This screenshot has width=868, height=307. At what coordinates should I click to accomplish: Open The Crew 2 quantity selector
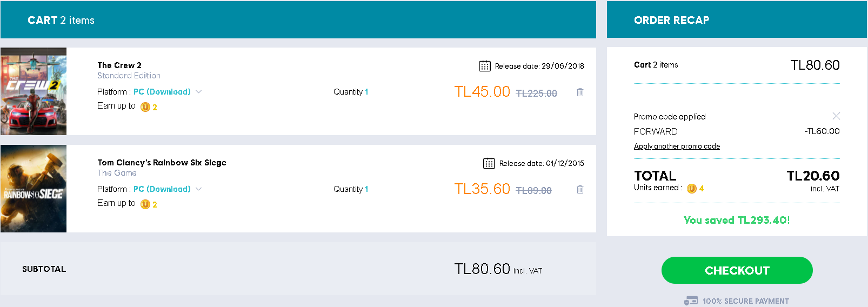pyautogui.click(x=366, y=92)
